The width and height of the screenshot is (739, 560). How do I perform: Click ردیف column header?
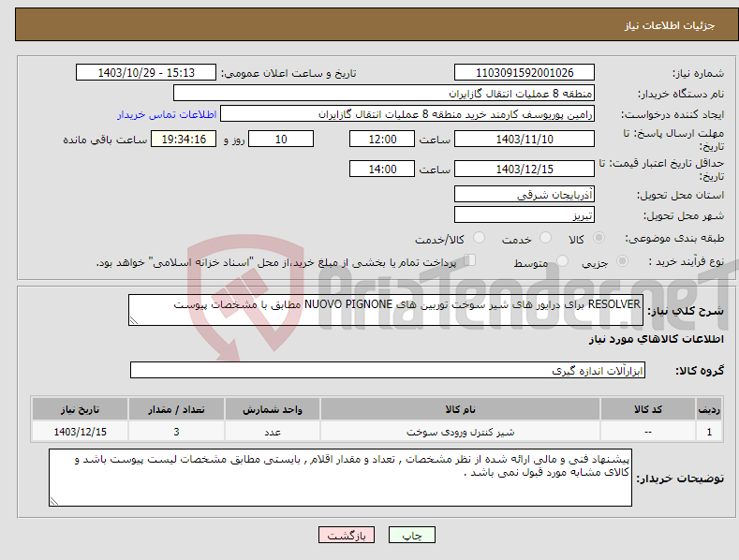tap(709, 409)
